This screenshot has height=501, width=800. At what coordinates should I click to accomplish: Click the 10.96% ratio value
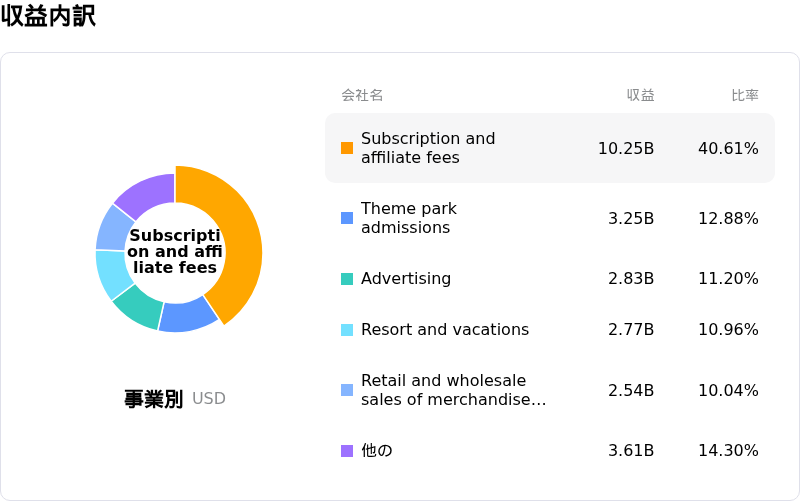[728, 330]
